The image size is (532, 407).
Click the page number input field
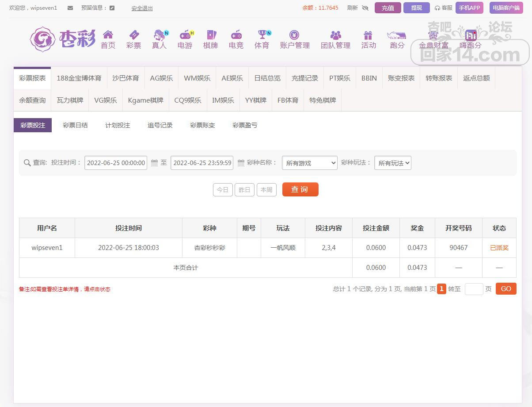coord(474,289)
